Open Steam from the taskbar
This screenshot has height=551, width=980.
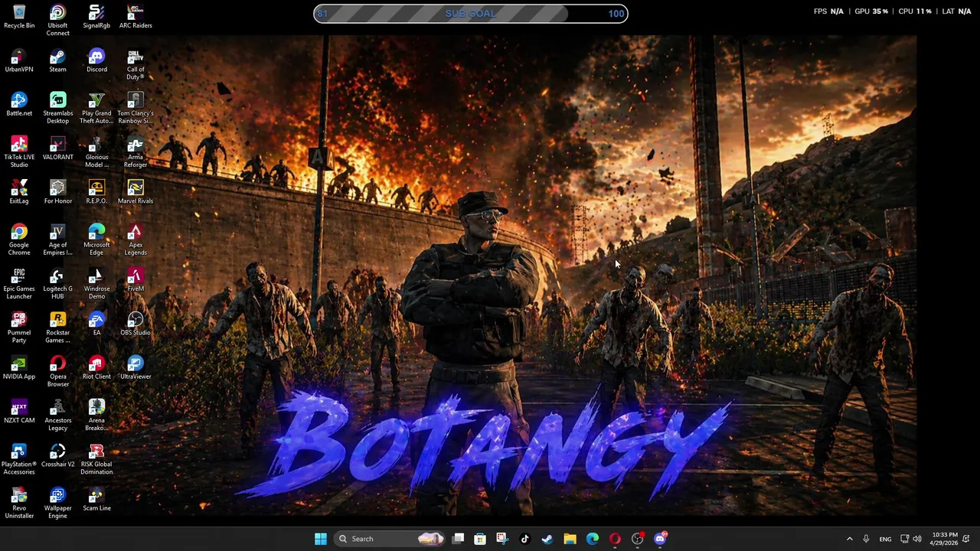click(547, 539)
